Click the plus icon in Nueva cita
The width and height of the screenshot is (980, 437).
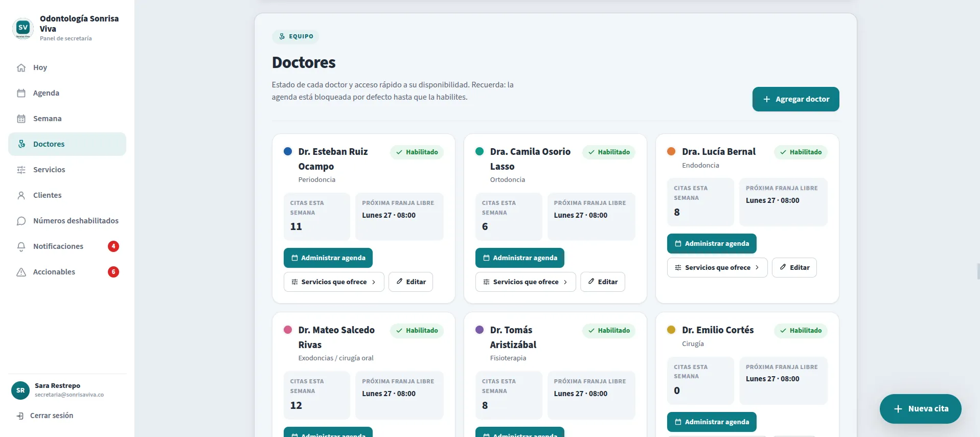[x=898, y=409]
